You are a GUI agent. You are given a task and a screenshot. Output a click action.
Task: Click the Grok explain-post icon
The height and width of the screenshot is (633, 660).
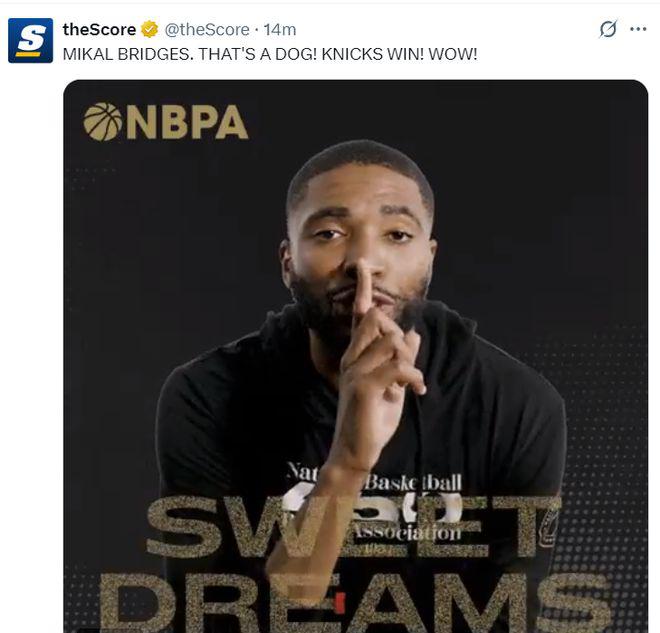pyautogui.click(x=608, y=29)
